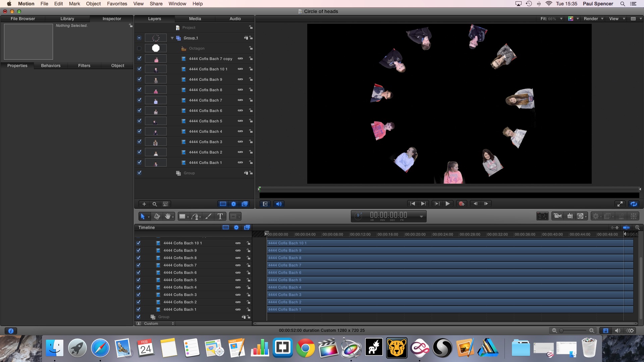The height and width of the screenshot is (362, 644).
Task: Switch to the Behaviors tab
Action: pyautogui.click(x=51, y=66)
